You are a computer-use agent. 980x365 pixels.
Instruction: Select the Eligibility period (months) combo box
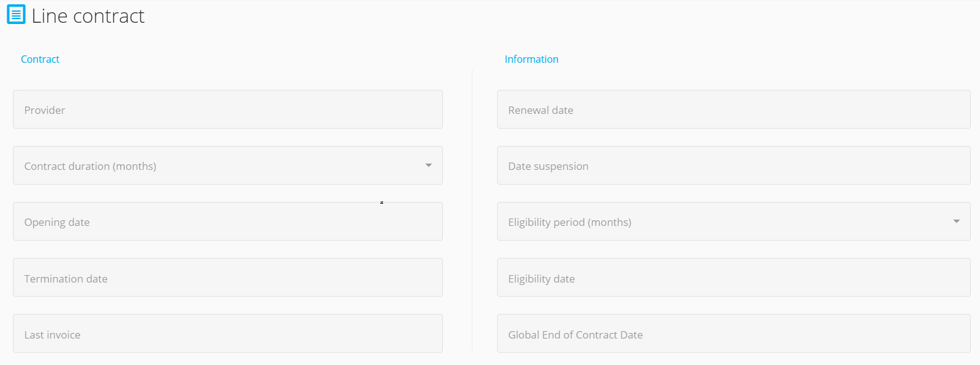(734, 221)
